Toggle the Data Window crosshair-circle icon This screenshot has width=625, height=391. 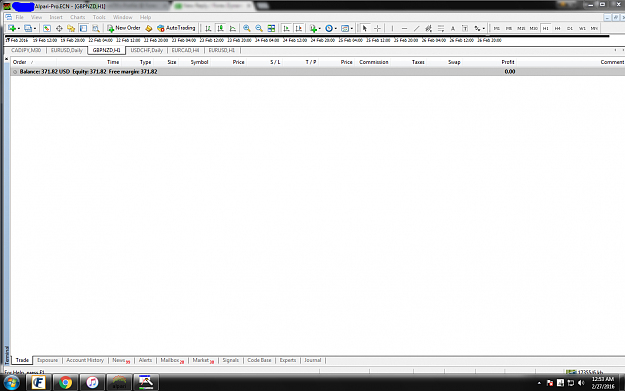(x=59, y=28)
